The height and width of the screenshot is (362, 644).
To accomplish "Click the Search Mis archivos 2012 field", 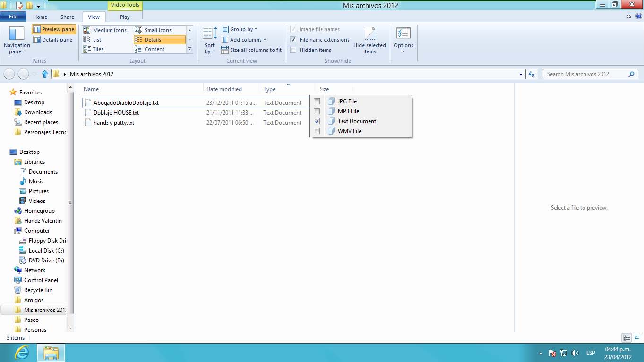I will tap(586, 74).
